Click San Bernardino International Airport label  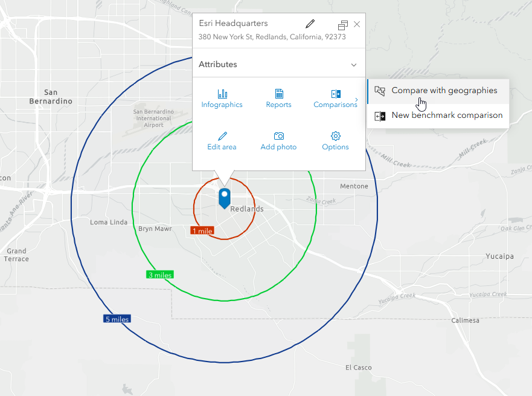tap(154, 118)
